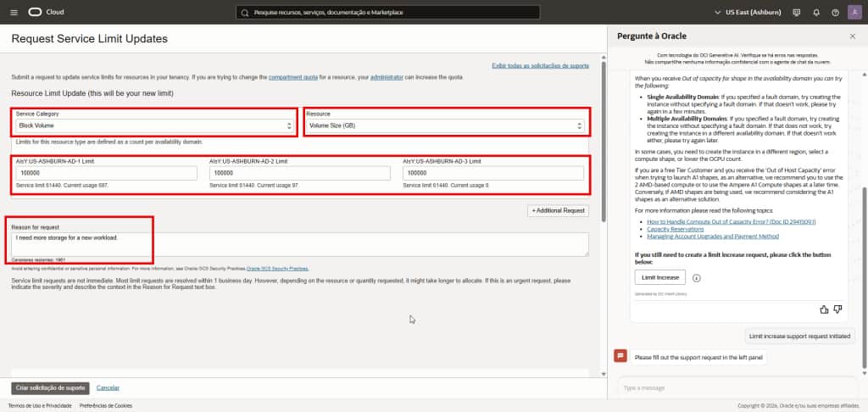This screenshot has height=412, width=868.
Task: Close the Pergunte à Oracle panel
Action: click(x=853, y=36)
